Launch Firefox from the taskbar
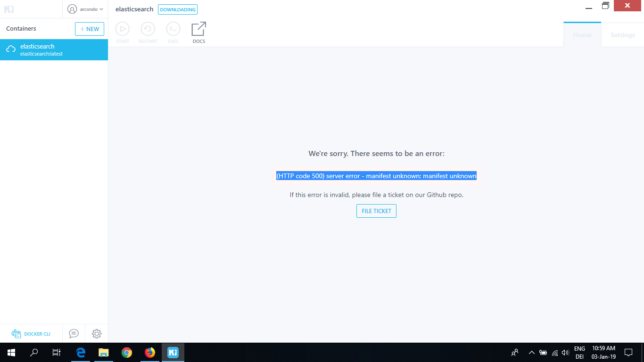644x362 pixels. point(150,352)
